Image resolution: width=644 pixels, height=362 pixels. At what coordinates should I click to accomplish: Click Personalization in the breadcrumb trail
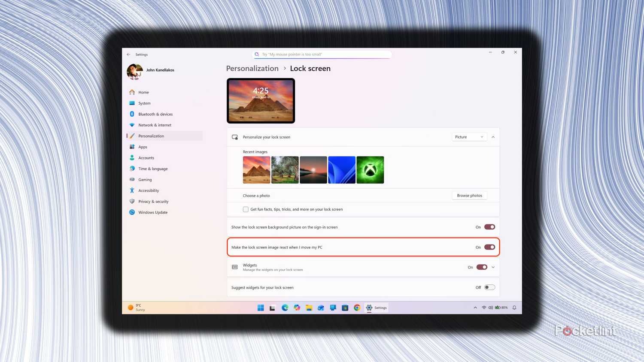[252, 68]
